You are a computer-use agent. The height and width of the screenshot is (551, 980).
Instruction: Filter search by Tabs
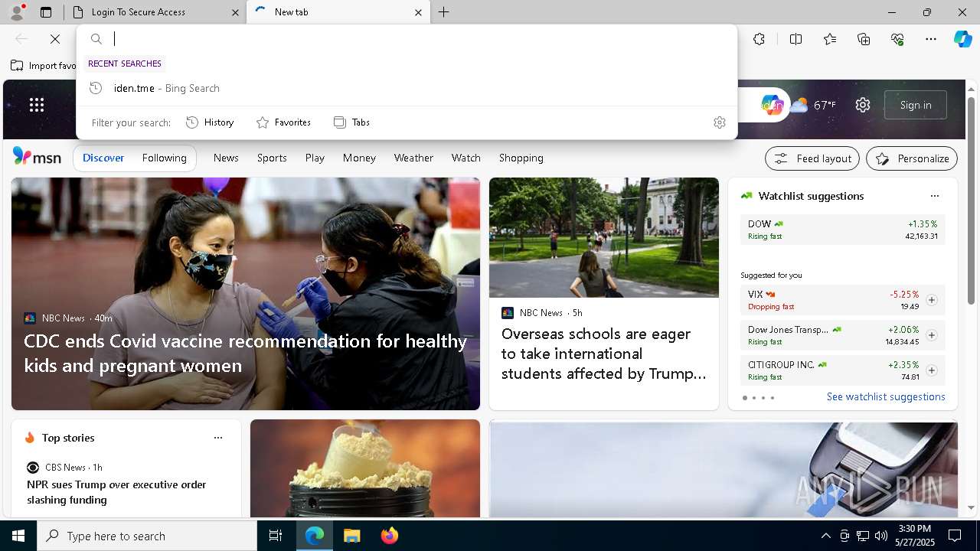click(x=352, y=122)
